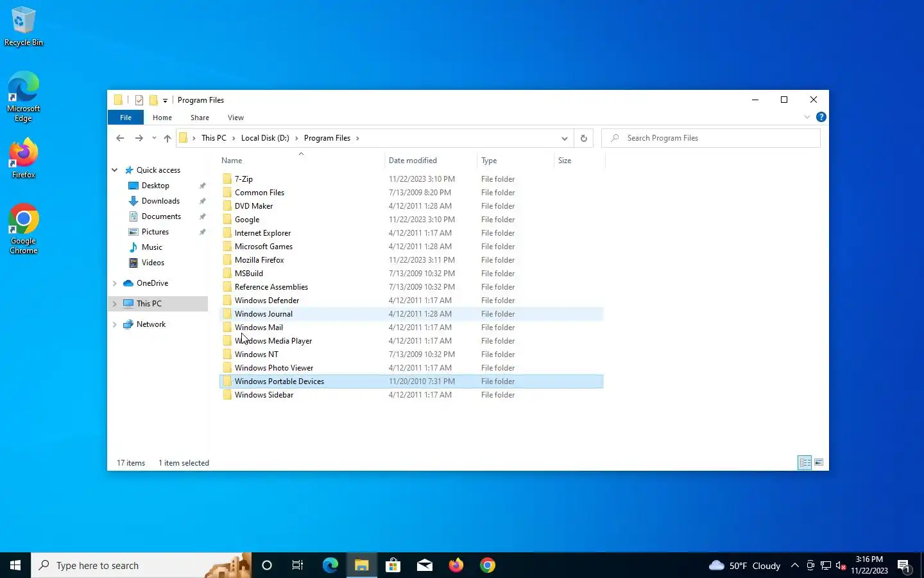The image size is (924, 578).
Task: Select the Windows Sidebar folder icon
Action: pos(227,395)
